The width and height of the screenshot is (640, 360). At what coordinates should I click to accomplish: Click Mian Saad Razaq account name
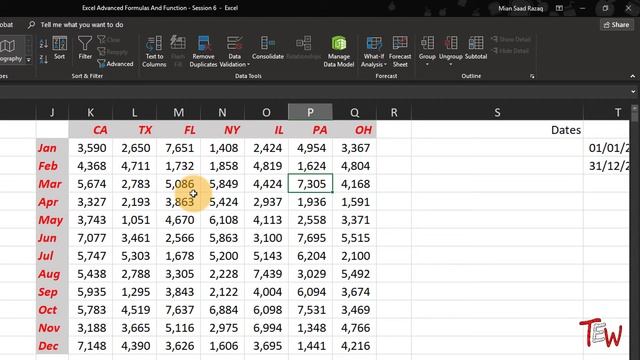(x=520, y=8)
